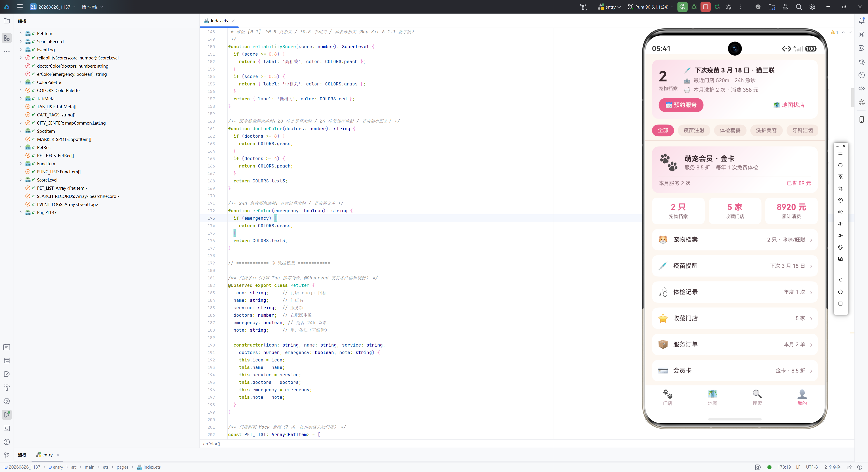Viewport: 868px width, 472px height.
Task: Click emulator power button
Action: click(840, 165)
